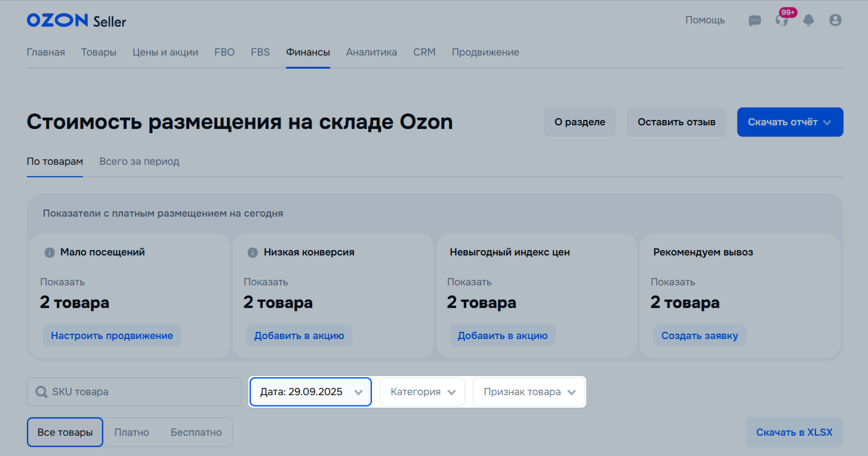
Task: Open the Дата: 29.09.2025 dropdown
Action: (x=310, y=392)
